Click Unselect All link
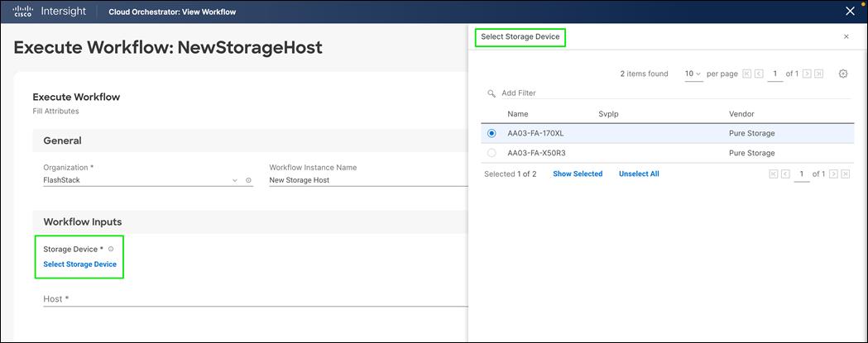The image size is (868, 343). tap(639, 174)
